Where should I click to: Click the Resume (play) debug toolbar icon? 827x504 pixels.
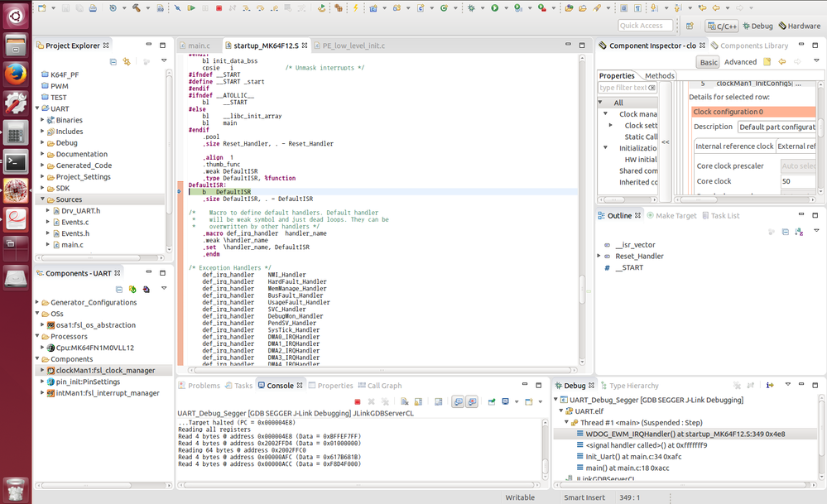pyautogui.click(x=191, y=8)
